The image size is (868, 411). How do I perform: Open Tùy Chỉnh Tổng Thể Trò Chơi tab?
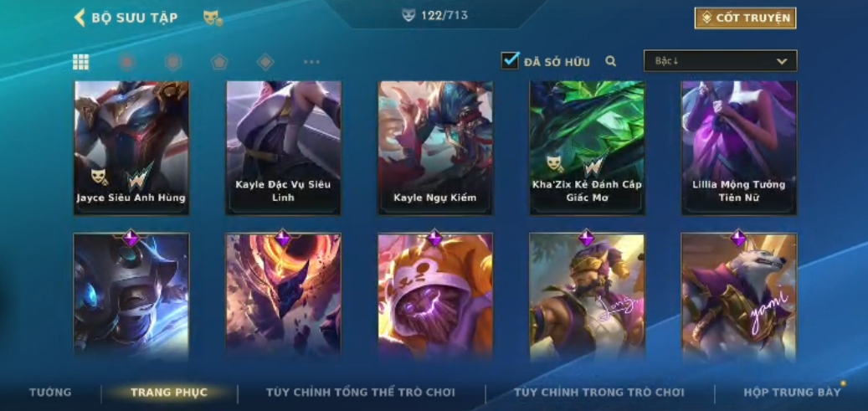361,393
